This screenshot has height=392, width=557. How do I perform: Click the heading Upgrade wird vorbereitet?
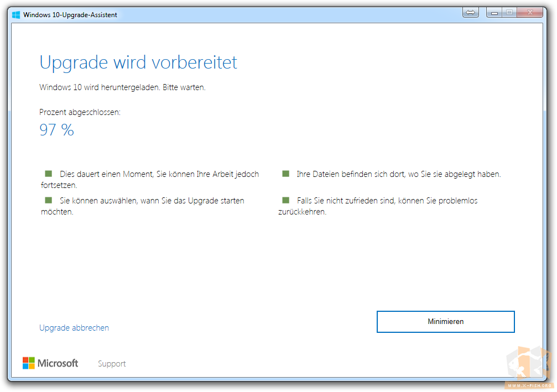click(138, 63)
